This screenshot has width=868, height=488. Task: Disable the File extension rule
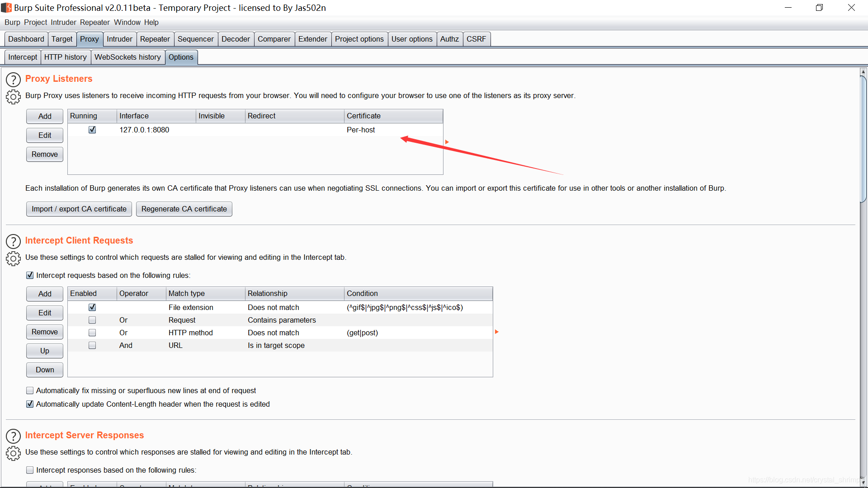(x=92, y=307)
